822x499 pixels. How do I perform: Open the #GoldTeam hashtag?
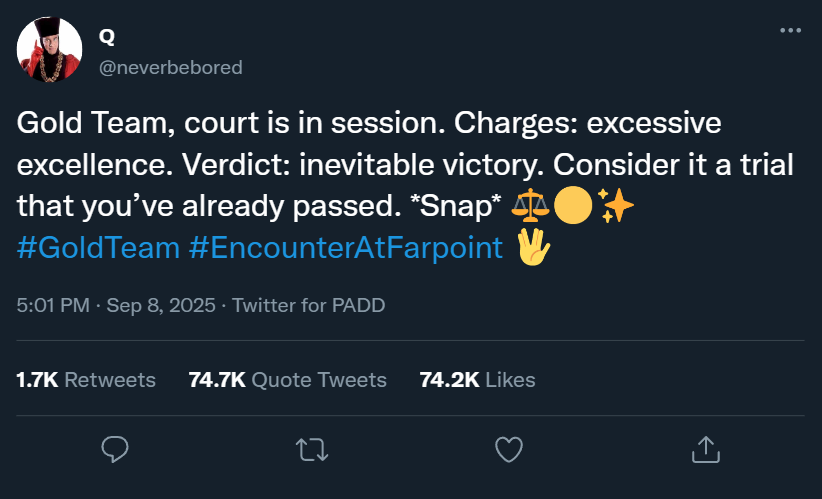click(97, 247)
